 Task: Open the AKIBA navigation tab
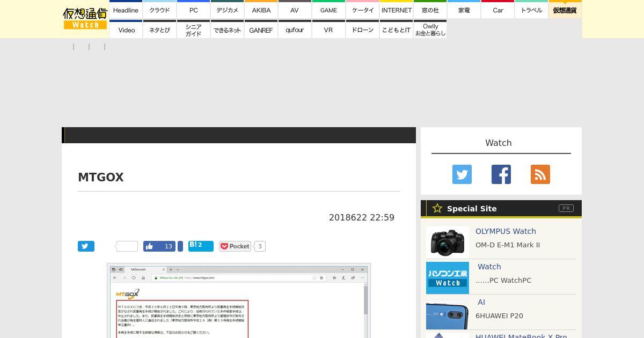coord(261,9)
